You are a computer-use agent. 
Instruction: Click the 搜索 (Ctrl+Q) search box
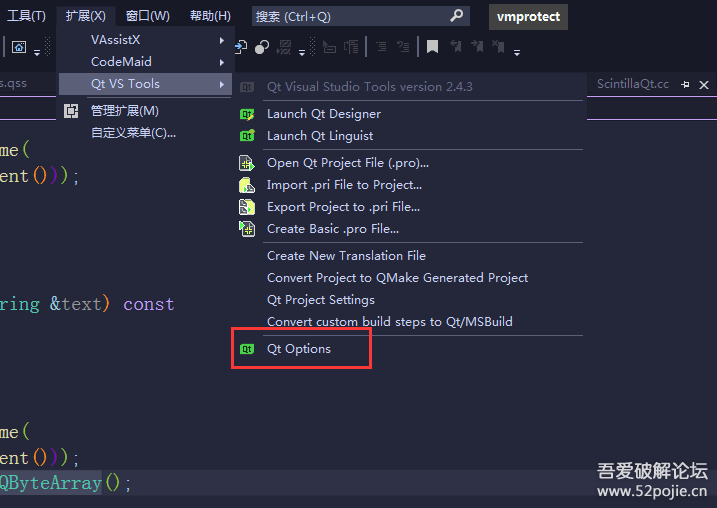(360, 16)
